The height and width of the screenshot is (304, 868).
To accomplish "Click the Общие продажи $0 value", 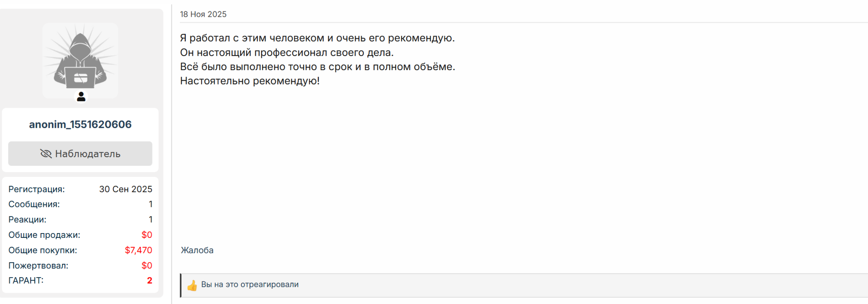I will coord(147,235).
